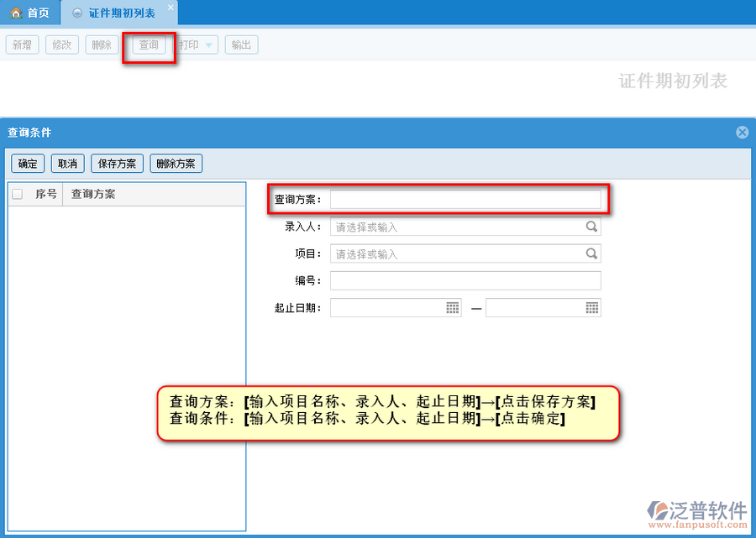
Task: Click the 删除 toolbar button
Action: (102, 44)
